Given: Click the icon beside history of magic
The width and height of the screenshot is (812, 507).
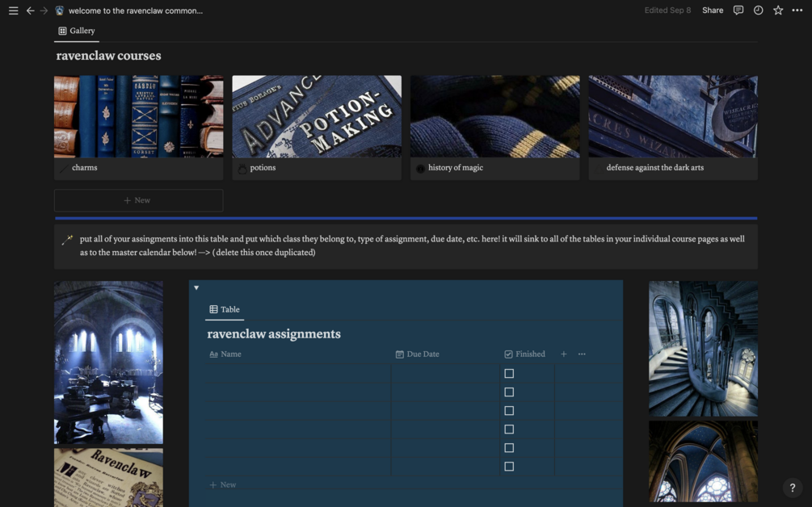Looking at the screenshot, I should click(420, 168).
